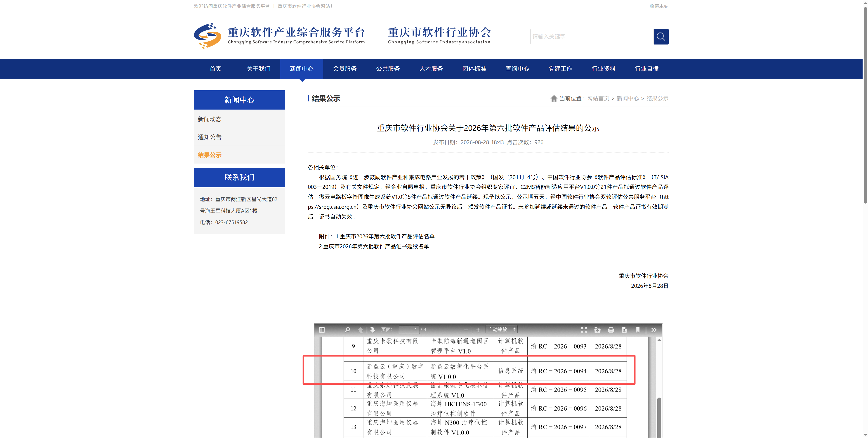Open file in the PDF viewer
The width and height of the screenshot is (868, 438).
[x=597, y=330]
